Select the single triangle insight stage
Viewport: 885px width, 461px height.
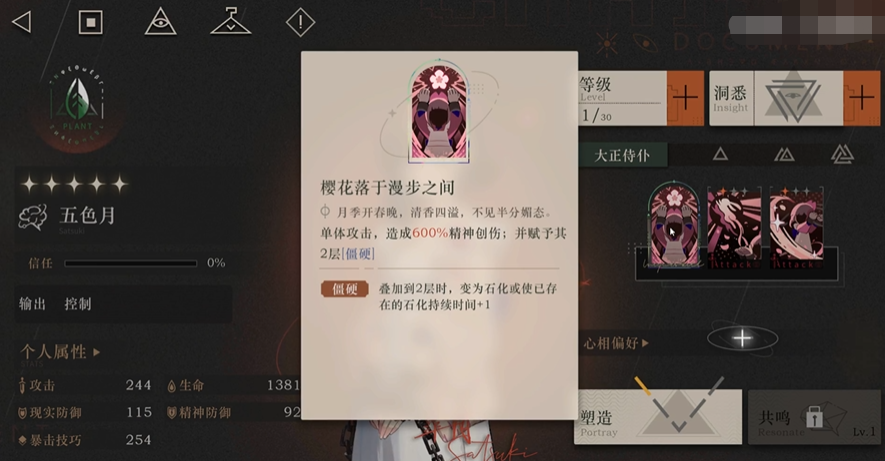coord(720,153)
